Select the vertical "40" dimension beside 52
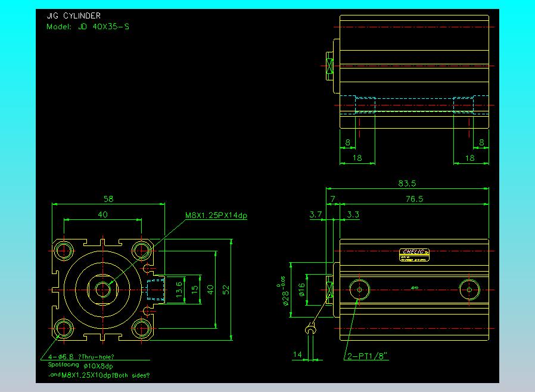 [x=210, y=290]
